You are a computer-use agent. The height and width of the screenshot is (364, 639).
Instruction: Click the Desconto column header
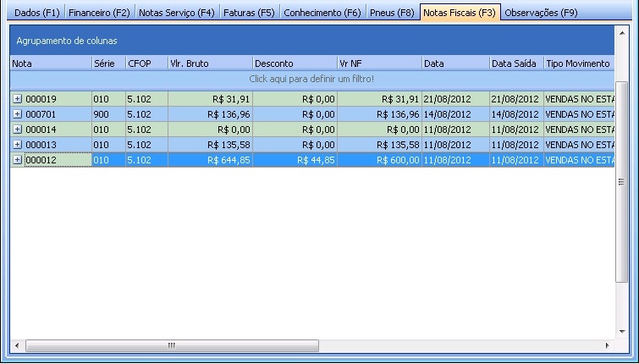[294, 63]
